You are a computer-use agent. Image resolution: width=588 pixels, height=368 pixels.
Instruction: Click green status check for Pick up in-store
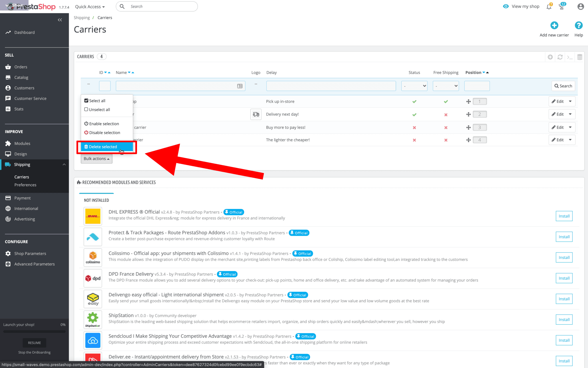[414, 101]
